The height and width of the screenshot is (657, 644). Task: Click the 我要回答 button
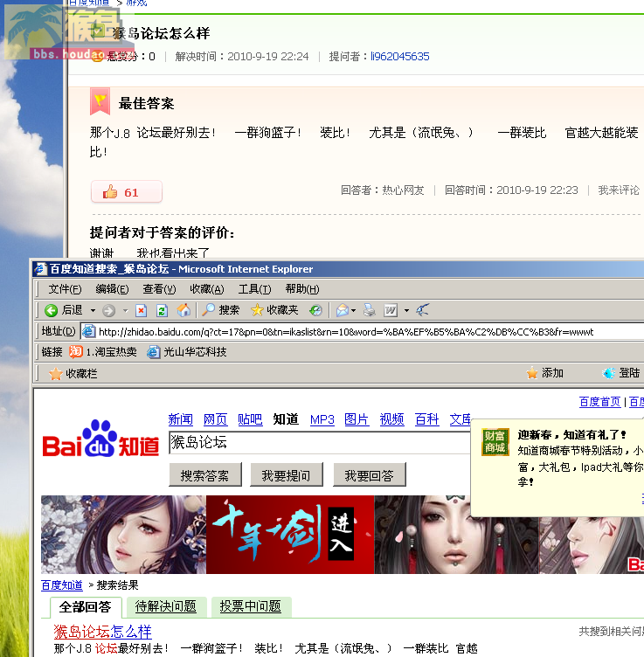point(369,475)
